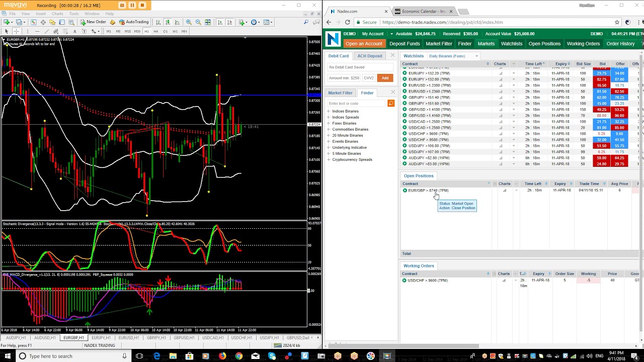The image size is (644, 362).
Task: Expand the Indices Binaries tree node
Action: pyautogui.click(x=329, y=111)
